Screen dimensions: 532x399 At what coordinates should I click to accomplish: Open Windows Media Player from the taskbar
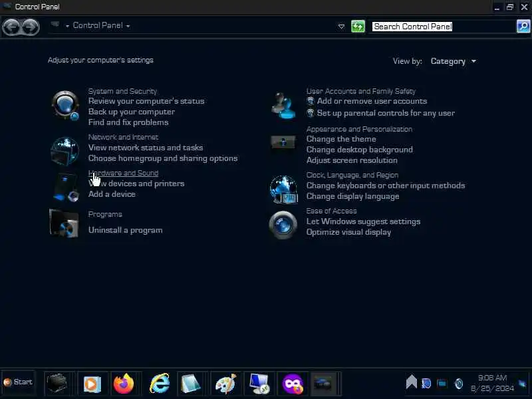(92, 384)
